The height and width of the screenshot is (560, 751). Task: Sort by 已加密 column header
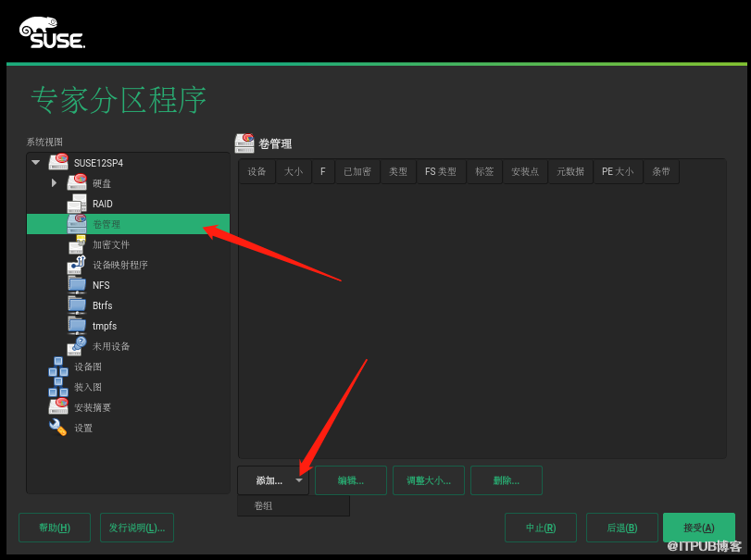coord(357,171)
